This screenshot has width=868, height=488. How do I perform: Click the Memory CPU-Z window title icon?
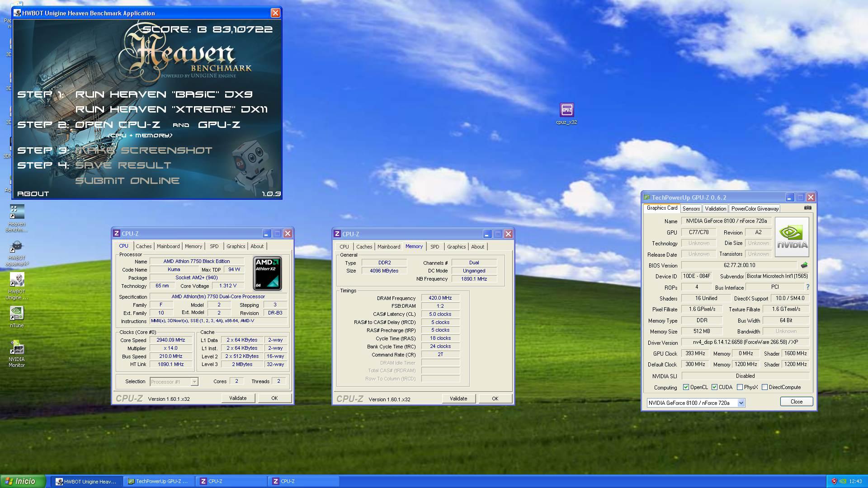pyautogui.click(x=337, y=234)
